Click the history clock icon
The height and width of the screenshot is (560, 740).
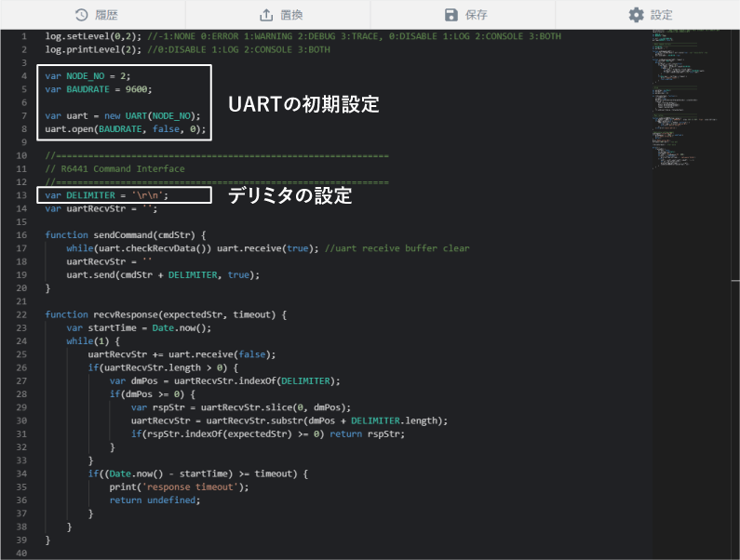point(82,15)
